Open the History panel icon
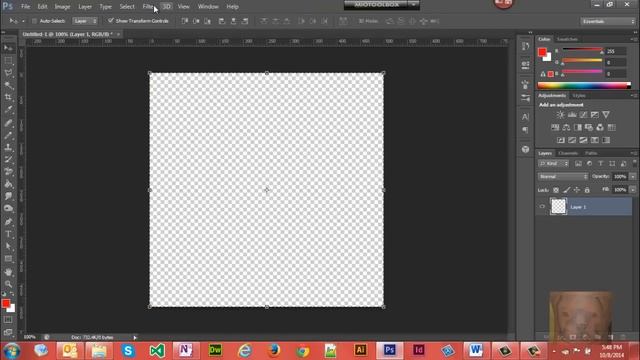 point(525,46)
